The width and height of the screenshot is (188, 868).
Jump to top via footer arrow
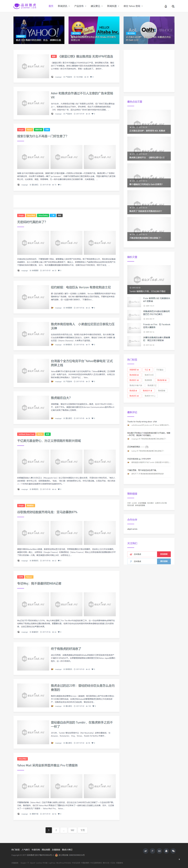click(x=179, y=859)
